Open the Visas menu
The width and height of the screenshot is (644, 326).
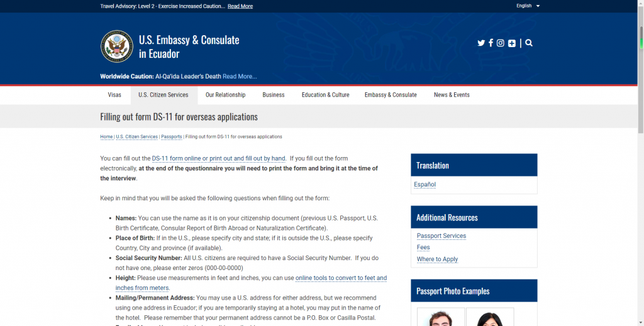click(114, 95)
